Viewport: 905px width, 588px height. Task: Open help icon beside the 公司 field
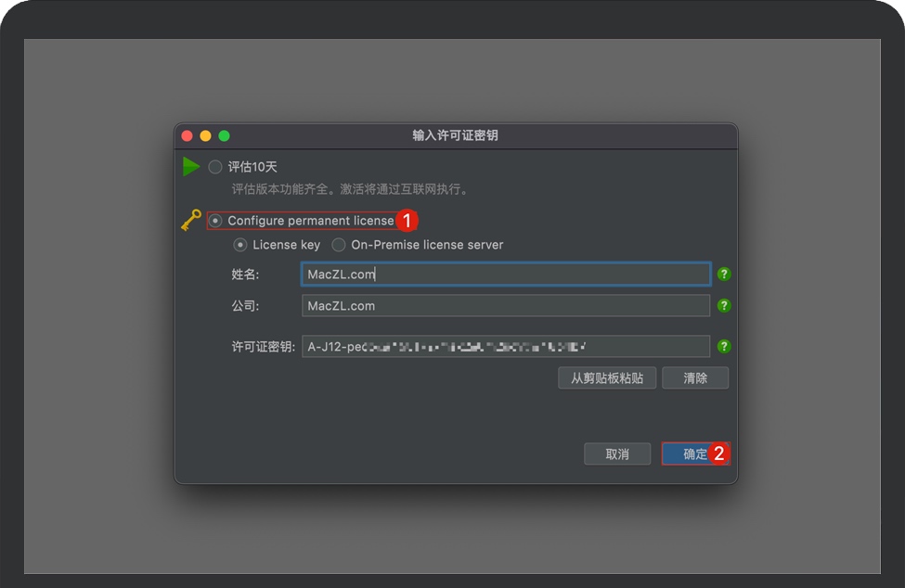point(724,305)
